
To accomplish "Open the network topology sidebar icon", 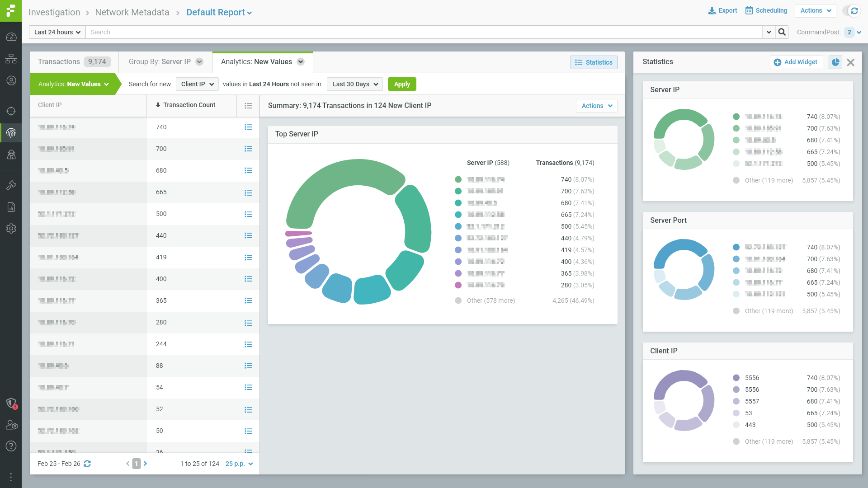I will pyautogui.click(x=11, y=59).
